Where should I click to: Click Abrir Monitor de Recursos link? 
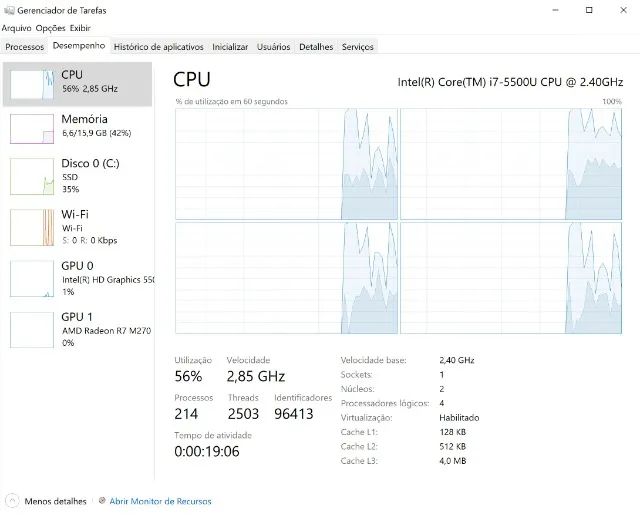click(160, 501)
